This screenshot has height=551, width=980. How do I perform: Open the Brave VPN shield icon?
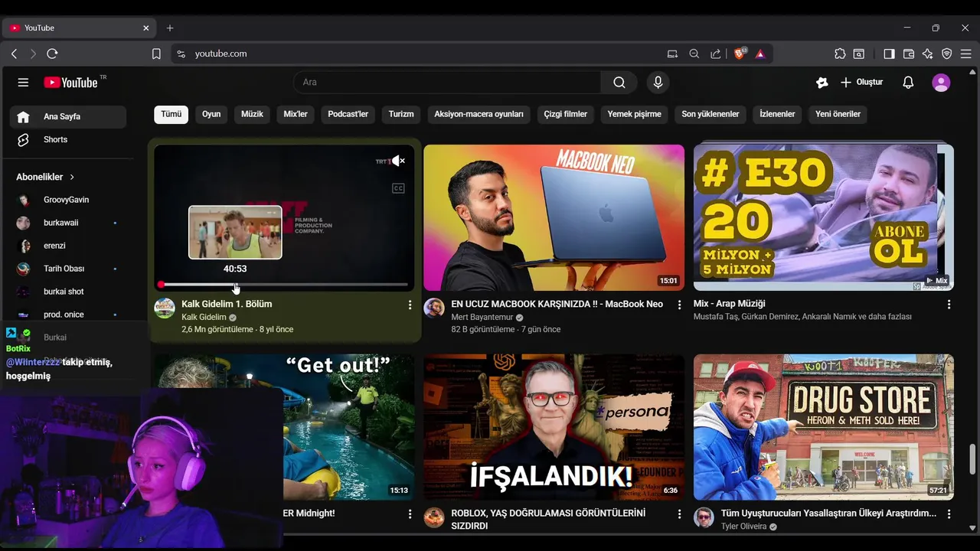pyautogui.click(x=947, y=54)
